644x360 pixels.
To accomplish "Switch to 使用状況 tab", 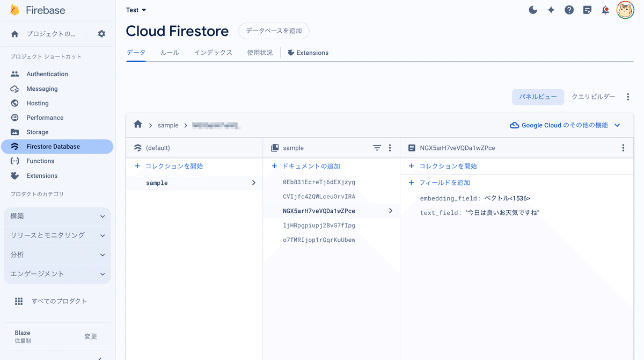I will (260, 53).
